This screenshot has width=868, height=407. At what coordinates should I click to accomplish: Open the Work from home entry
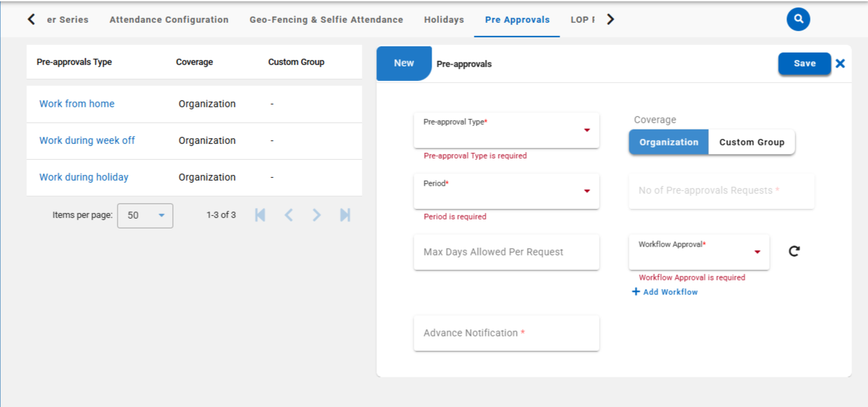point(77,104)
